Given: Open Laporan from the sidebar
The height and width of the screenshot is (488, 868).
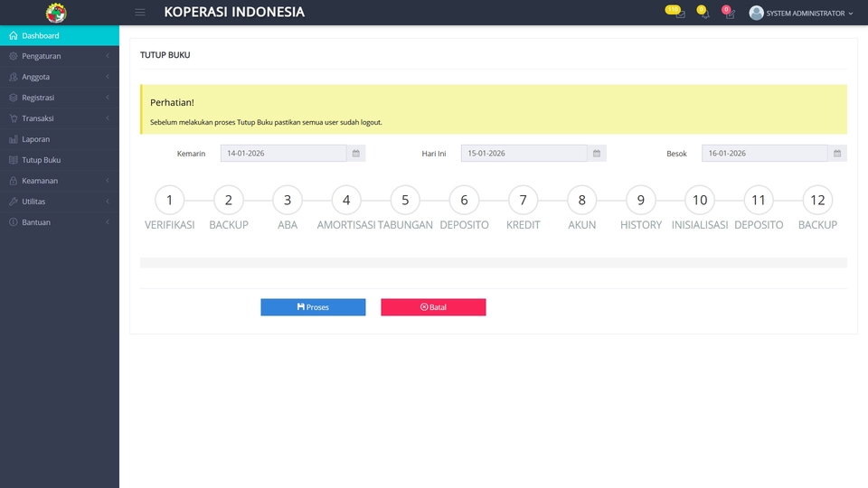Looking at the screenshot, I should 59,139.
